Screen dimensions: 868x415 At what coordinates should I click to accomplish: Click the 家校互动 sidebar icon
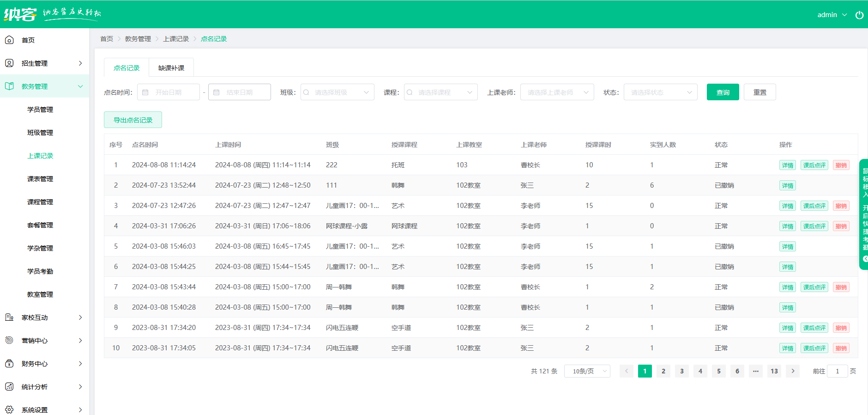[9, 317]
